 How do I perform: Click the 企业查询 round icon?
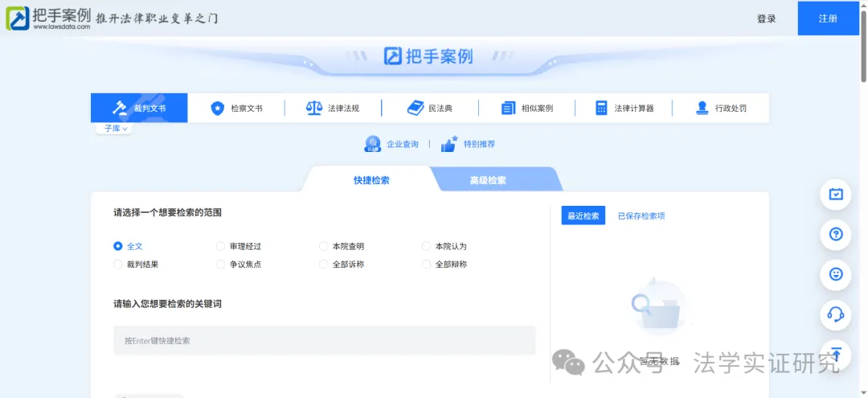(x=373, y=144)
